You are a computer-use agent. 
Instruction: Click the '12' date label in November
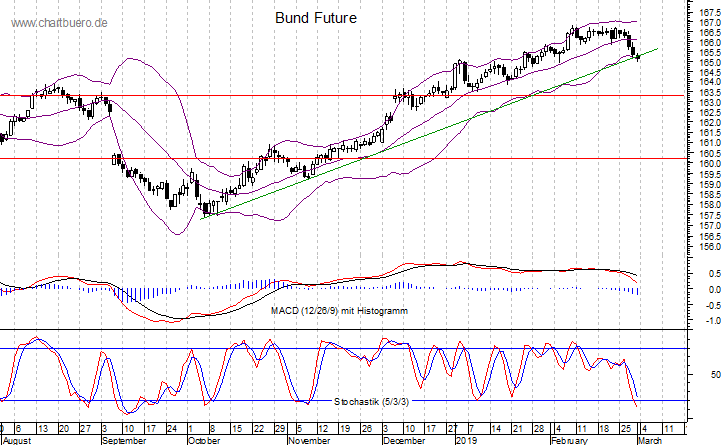[x=323, y=429]
